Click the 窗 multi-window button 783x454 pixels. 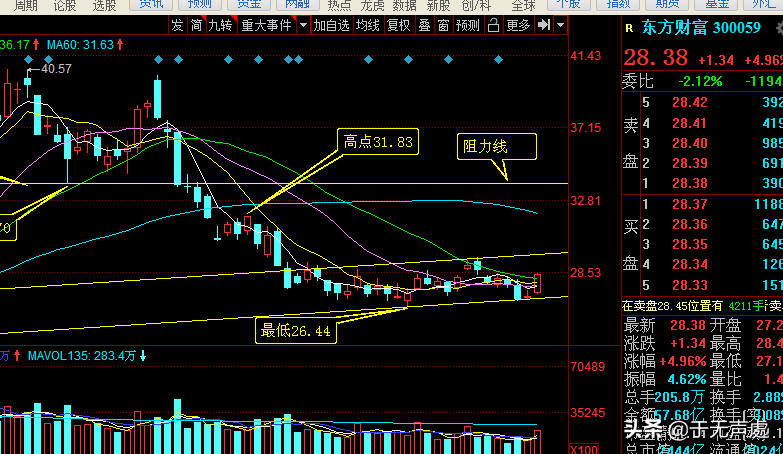(443, 25)
